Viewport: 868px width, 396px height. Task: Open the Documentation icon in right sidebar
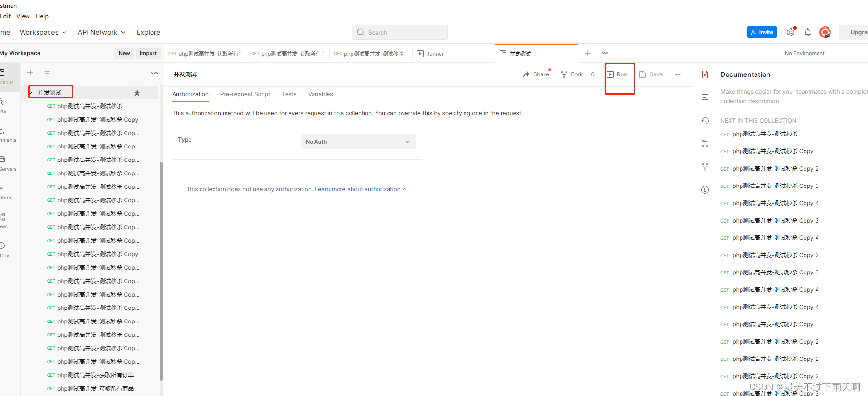(x=705, y=74)
